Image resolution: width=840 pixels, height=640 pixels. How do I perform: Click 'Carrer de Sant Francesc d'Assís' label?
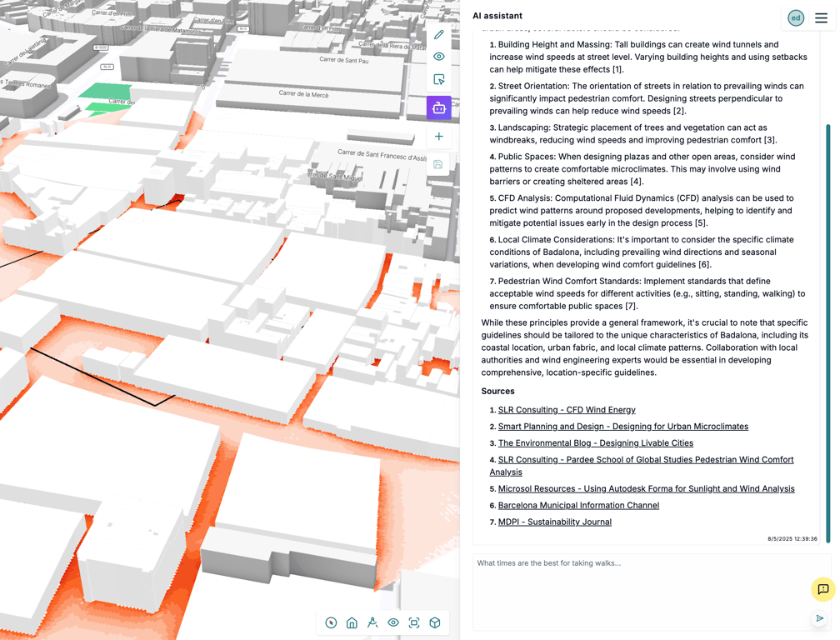point(382,155)
